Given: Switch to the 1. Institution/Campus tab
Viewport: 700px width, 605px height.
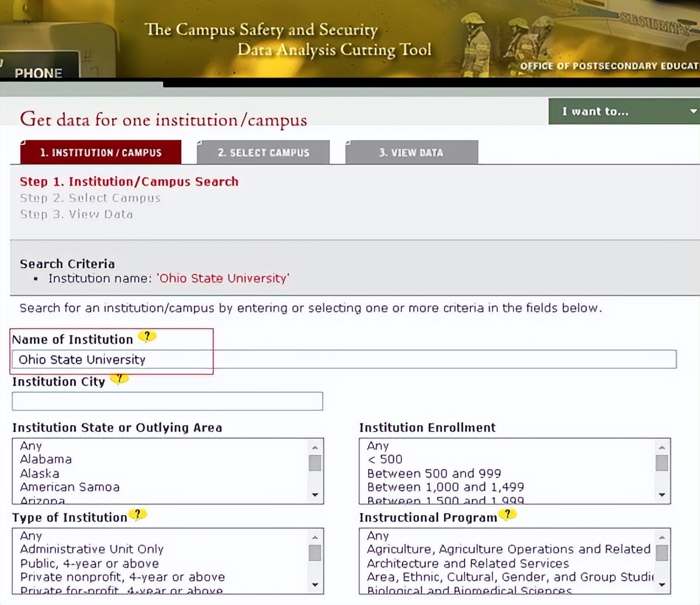Looking at the screenshot, I should (101, 152).
